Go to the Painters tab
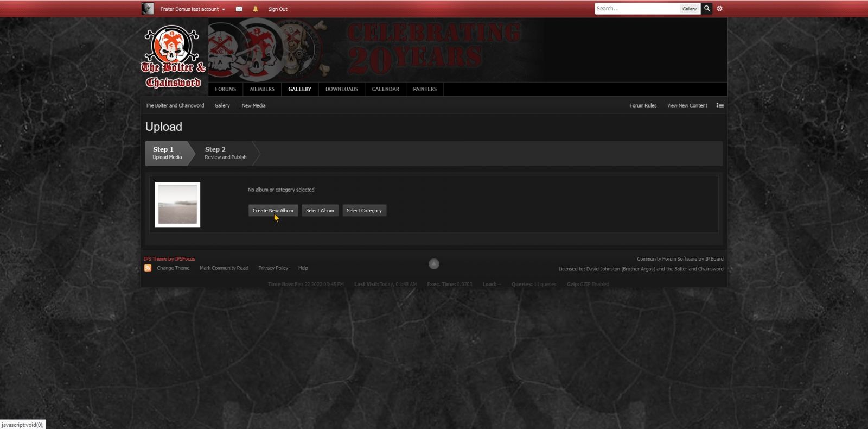This screenshot has height=429, width=868. pyautogui.click(x=424, y=89)
